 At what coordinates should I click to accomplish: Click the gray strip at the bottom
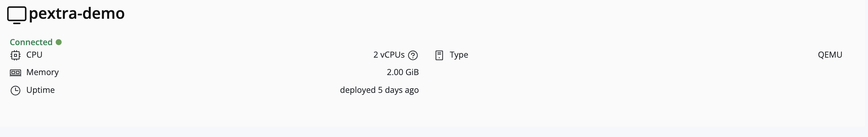coord(434,132)
